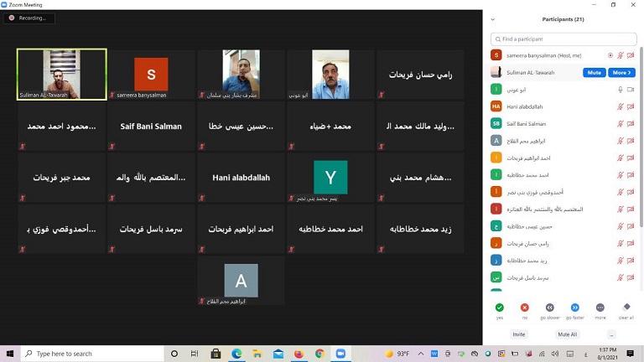Click the Invite button

[x=519, y=334]
